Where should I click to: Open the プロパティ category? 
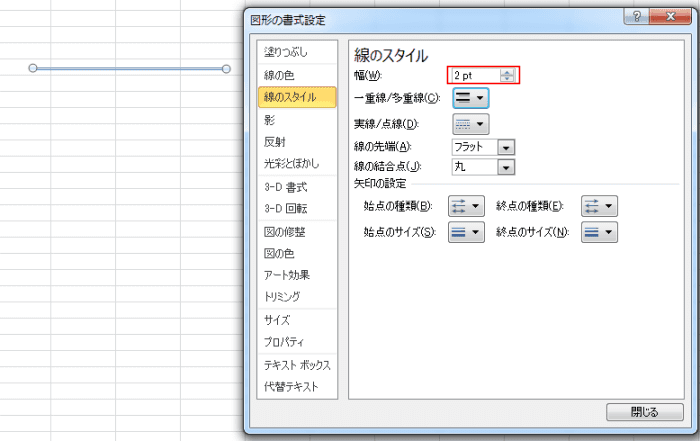297,342
